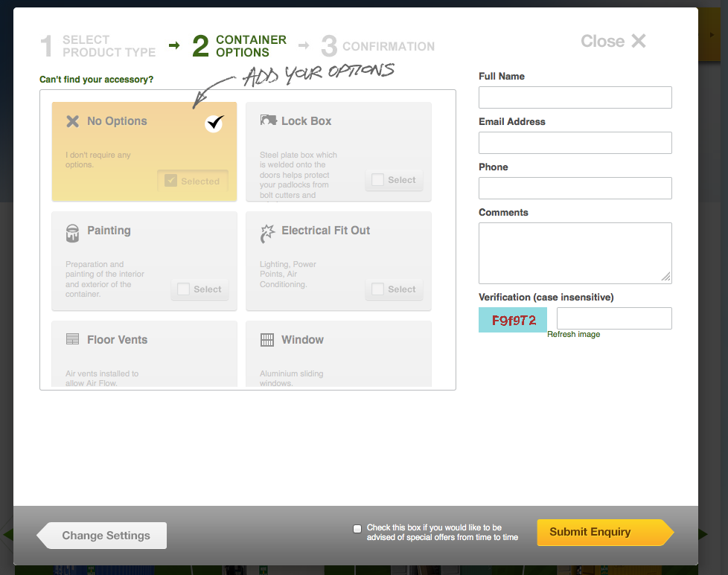Click the Verification code input field
Screen dimensions: 728x575
[614, 318]
